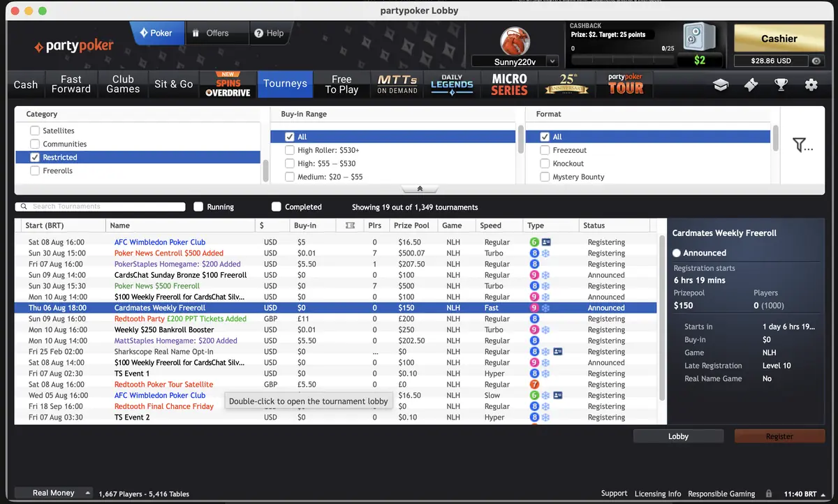Check the High Roller: $530+ checkbox
Viewport: 838px width, 504px height.
click(289, 150)
